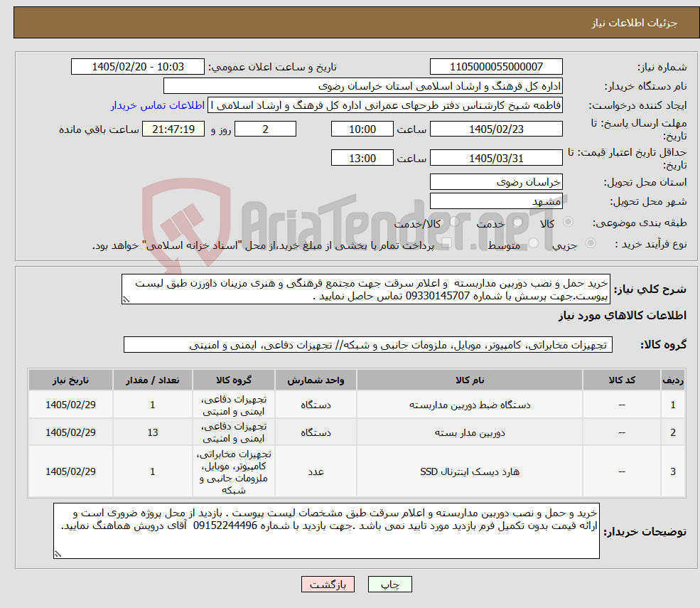Click the remaining time countdown 21:47:19

173,129
